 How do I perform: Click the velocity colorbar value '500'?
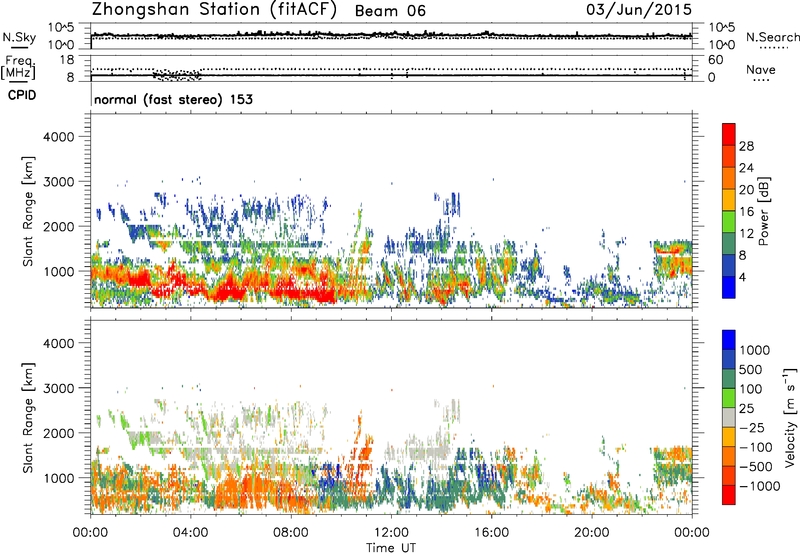(x=751, y=369)
